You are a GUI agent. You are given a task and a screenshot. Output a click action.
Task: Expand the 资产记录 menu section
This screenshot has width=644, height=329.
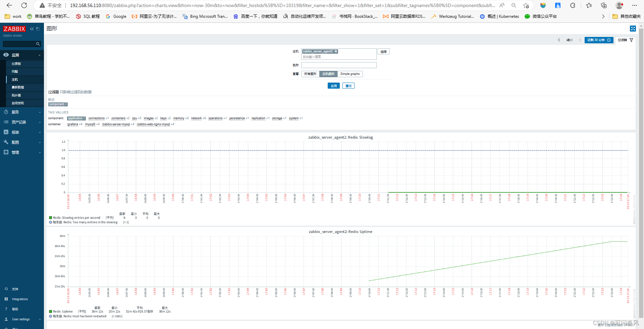(40, 122)
